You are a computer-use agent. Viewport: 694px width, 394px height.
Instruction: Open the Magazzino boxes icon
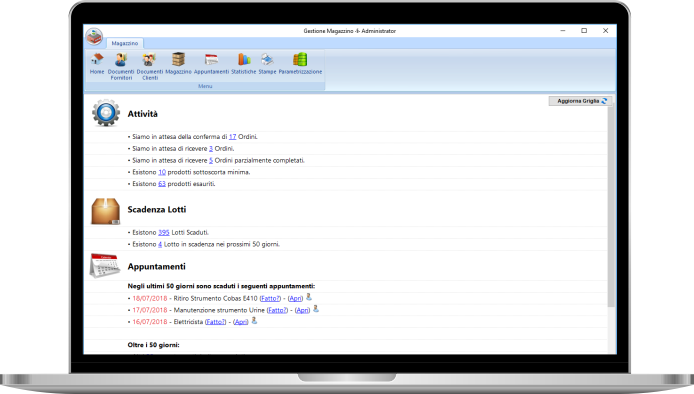point(178,63)
